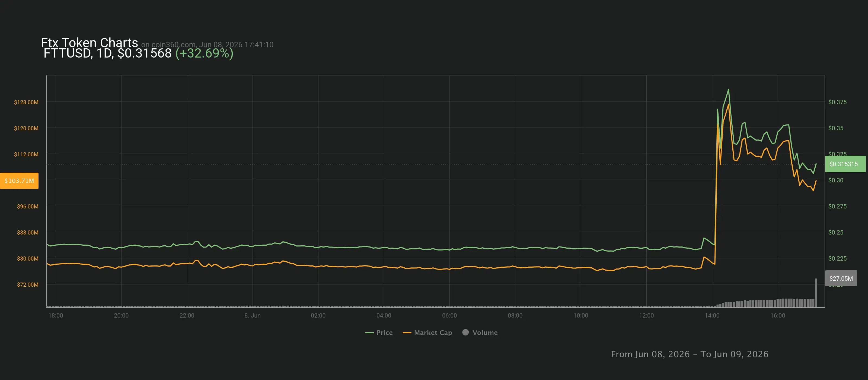Click the $96.00M market cap axis label

(28, 206)
